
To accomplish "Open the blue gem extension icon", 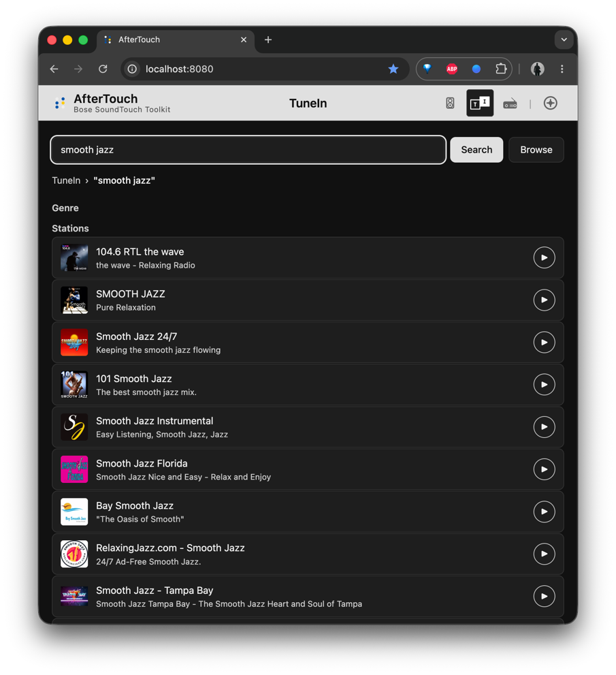I will pyautogui.click(x=427, y=69).
